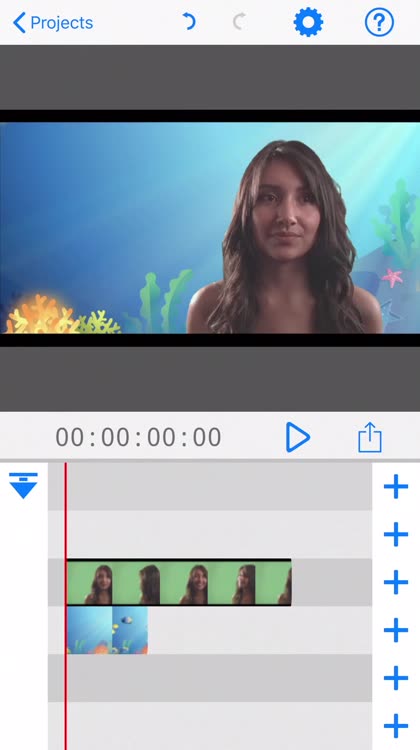The width and height of the screenshot is (420, 750).
Task: Add media to the bottom track
Action: coord(396,726)
